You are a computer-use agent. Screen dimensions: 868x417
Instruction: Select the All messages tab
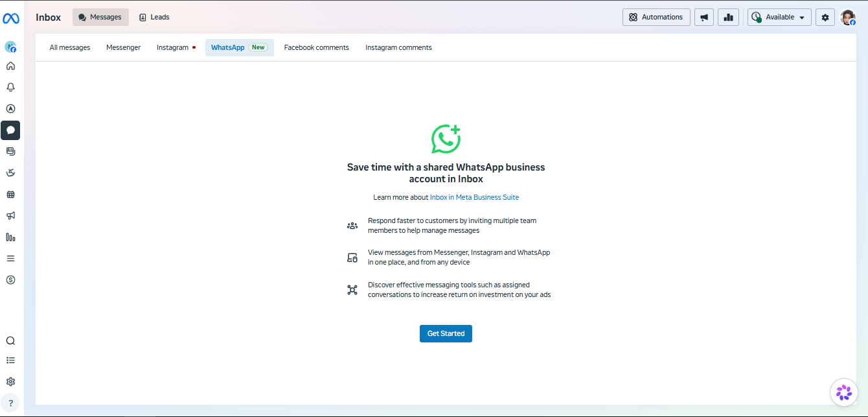click(x=70, y=47)
